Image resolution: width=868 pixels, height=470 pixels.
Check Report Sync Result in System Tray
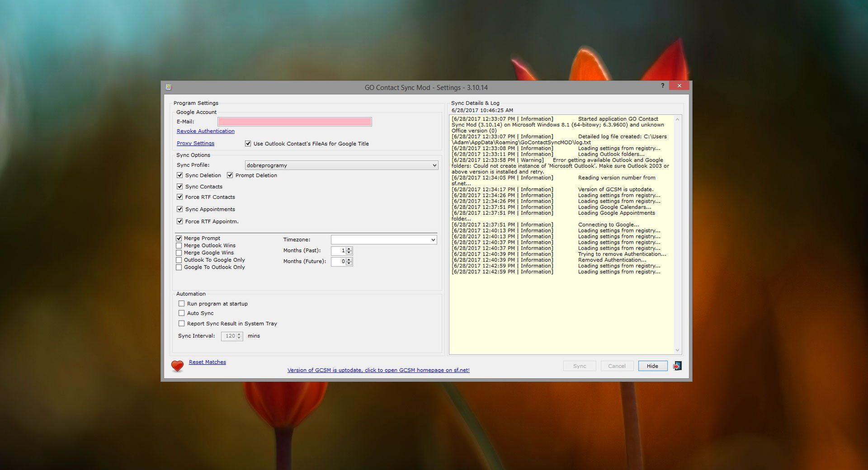(182, 323)
